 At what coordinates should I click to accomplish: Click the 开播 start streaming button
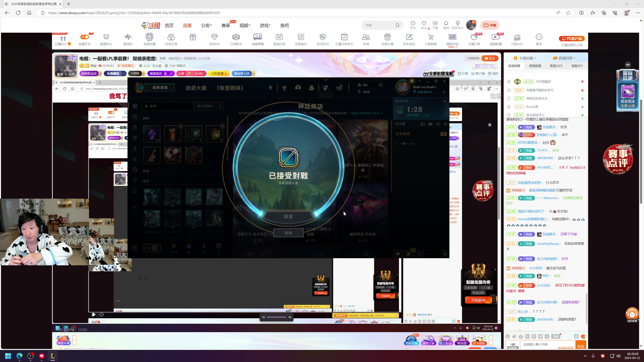click(490, 25)
